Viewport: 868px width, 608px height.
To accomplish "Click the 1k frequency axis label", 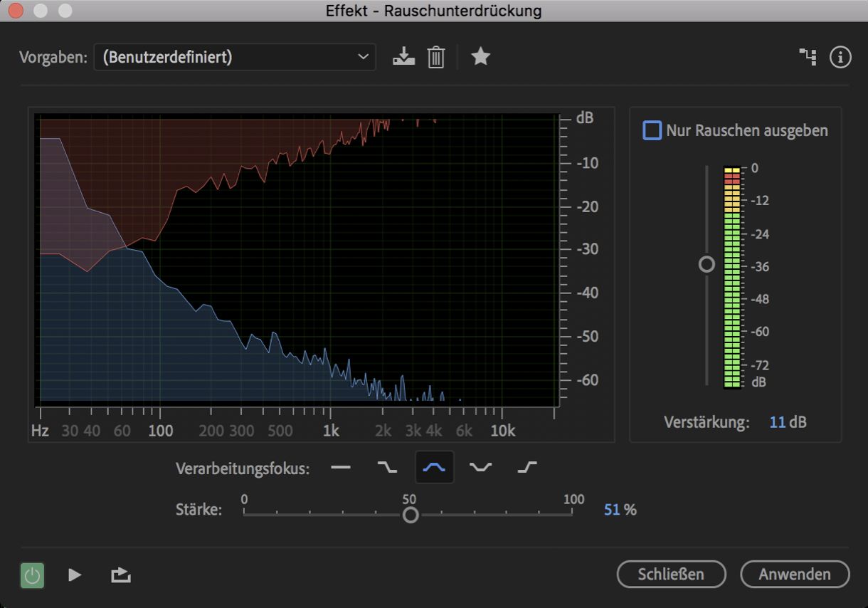I will (330, 431).
